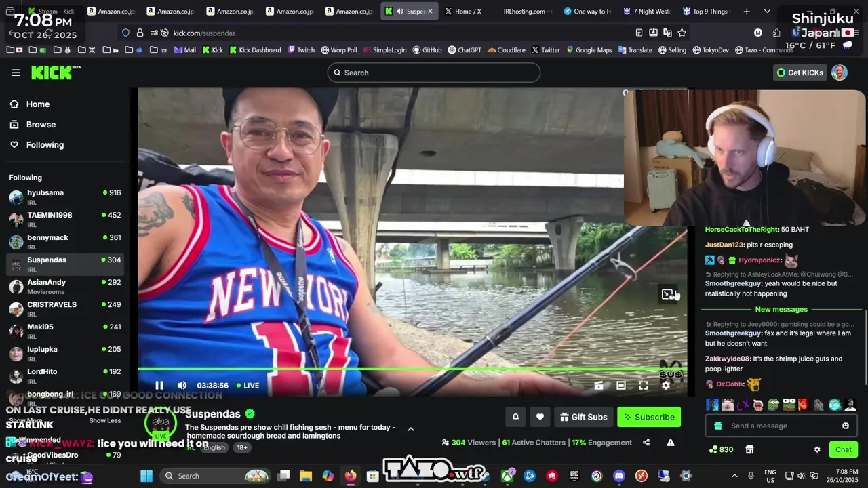The image size is (868, 488).
Task: Open chat settings gear
Action: pyautogui.click(x=817, y=449)
